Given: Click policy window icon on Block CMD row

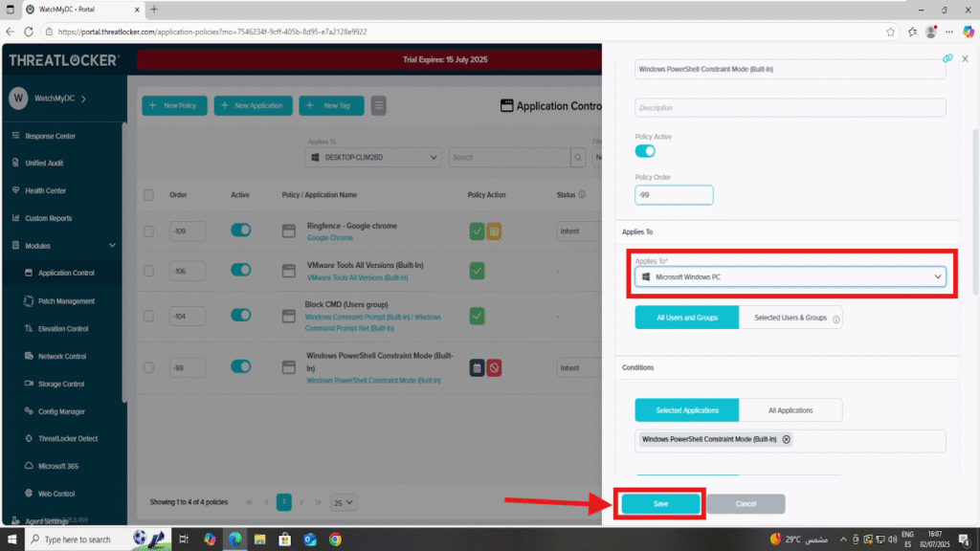Looking at the screenshot, I should [x=289, y=316].
